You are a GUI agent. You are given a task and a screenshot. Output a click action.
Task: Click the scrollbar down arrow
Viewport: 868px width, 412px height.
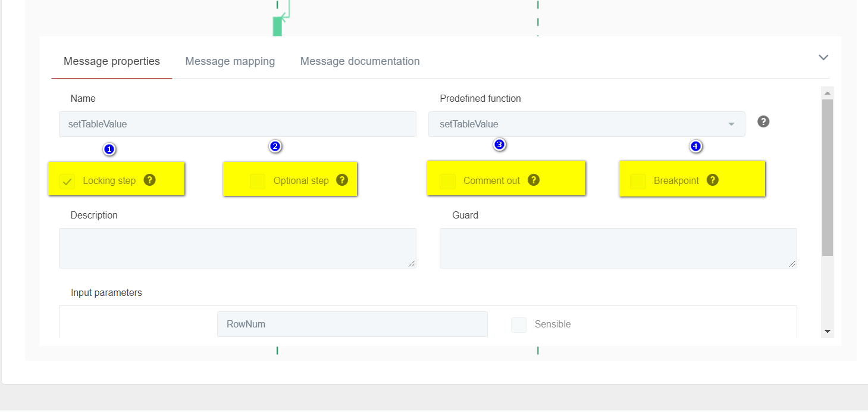coord(827,331)
